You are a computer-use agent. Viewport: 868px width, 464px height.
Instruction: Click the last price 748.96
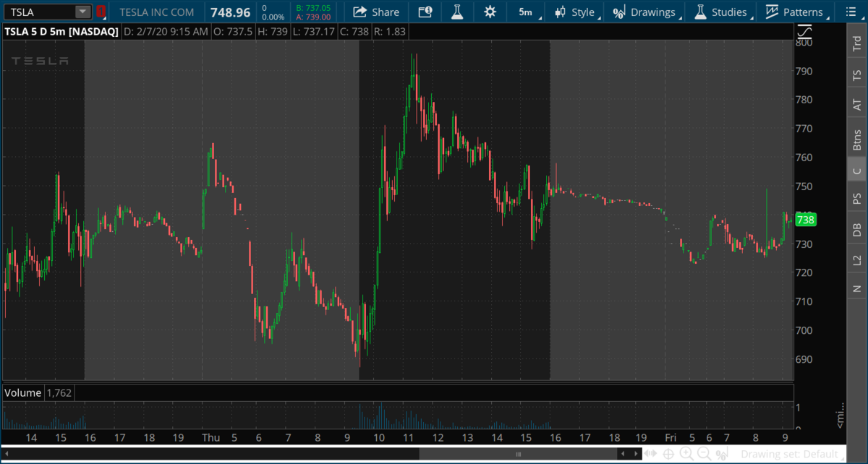click(230, 12)
